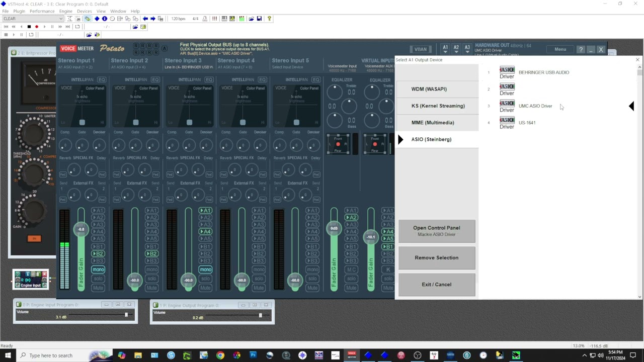Click the open folder icon in top toolbar

251,19
